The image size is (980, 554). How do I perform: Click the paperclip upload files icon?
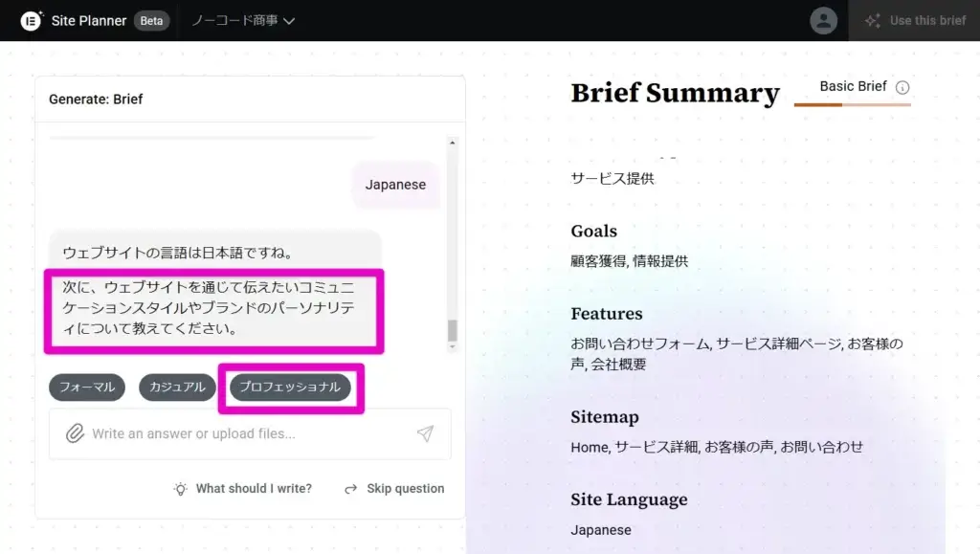tap(75, 433)
